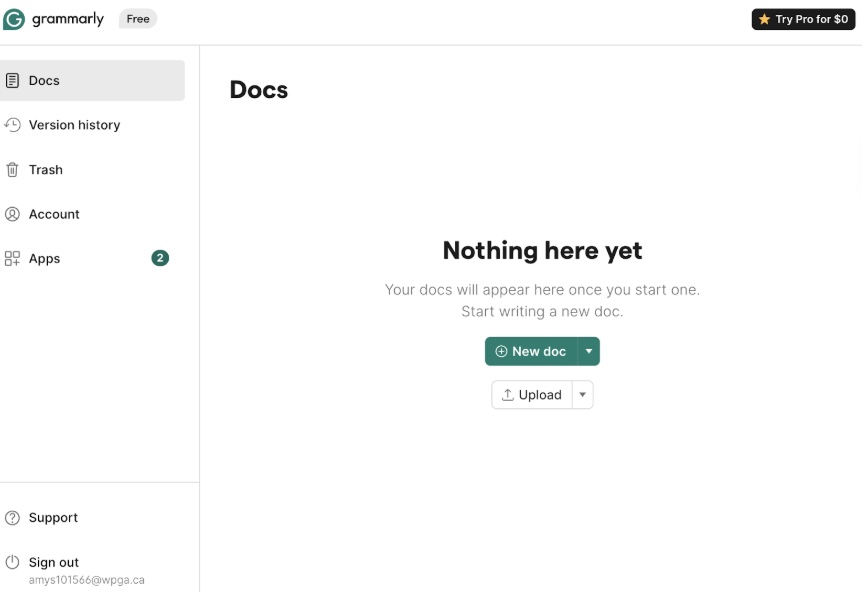Click the grammarly wordmark text
Viewport: 862px width, 592px height.
pyautogui.click(x=68, y=19)
